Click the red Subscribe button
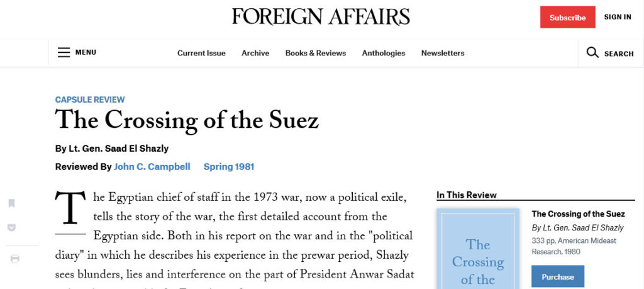Viewport: 644px width, 289px height. pos(568,17)
